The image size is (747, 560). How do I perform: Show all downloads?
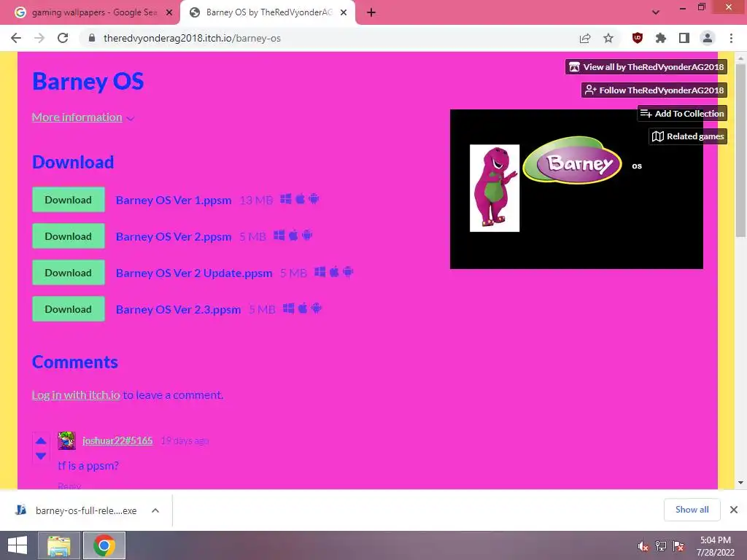click(692, 510)
